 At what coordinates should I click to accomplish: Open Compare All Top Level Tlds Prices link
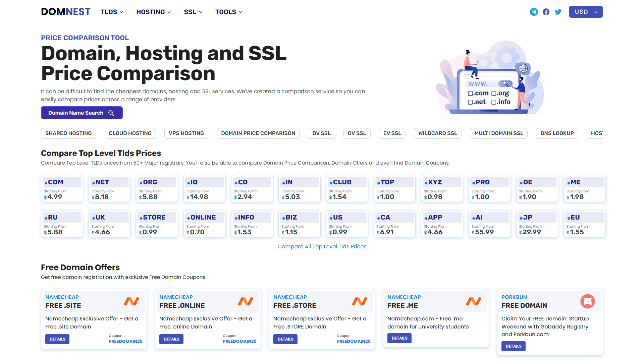[x=322, y=247]
